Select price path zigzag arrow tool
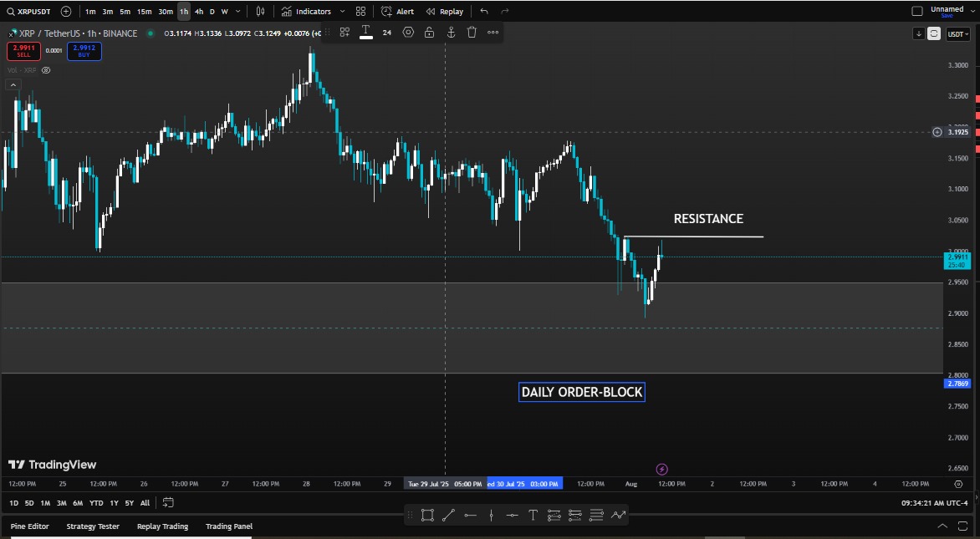Screen dimensions: 980x539 click(x=618, y=516)
